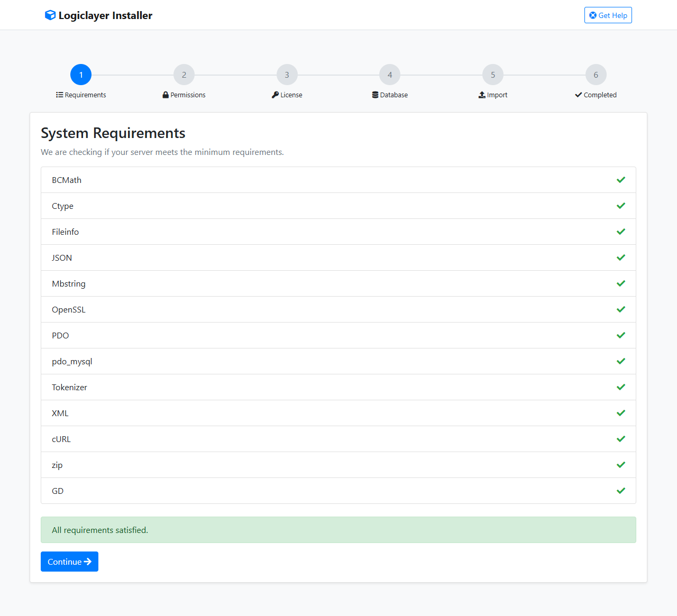Screen dimensions: 677x616
Task: Click the BCMath requirement text
Action: click(67, 180)
